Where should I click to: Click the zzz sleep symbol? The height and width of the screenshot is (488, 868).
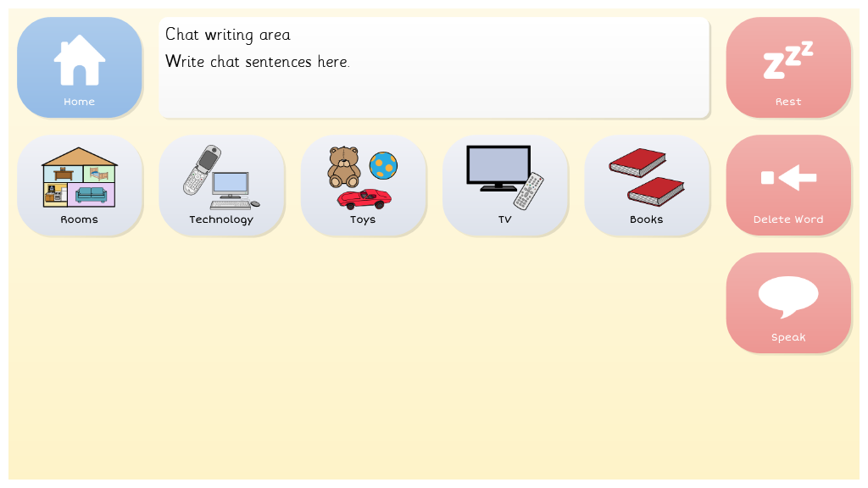tap(788, 60)
